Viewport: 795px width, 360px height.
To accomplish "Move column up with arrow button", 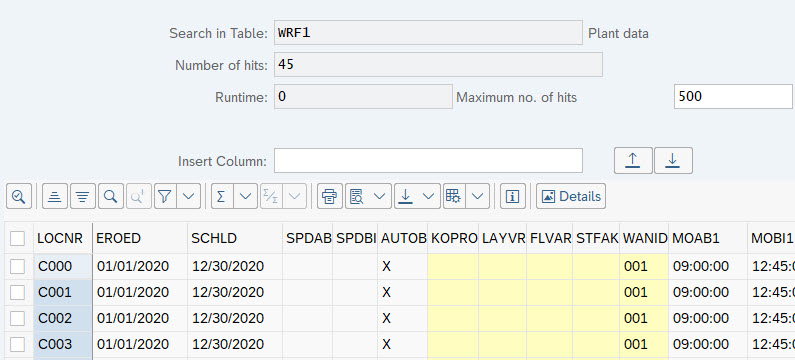I will 633,161.
